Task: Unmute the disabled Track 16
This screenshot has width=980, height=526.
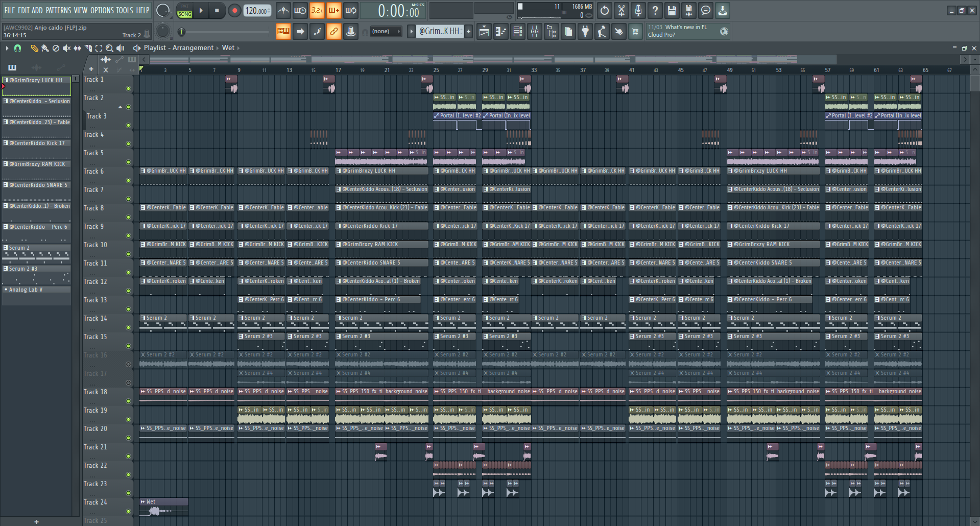Action: pyautogui.click(x=128, y=365)
